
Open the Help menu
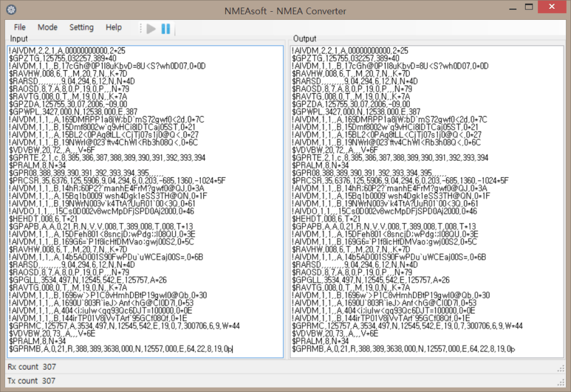point(114,27)
